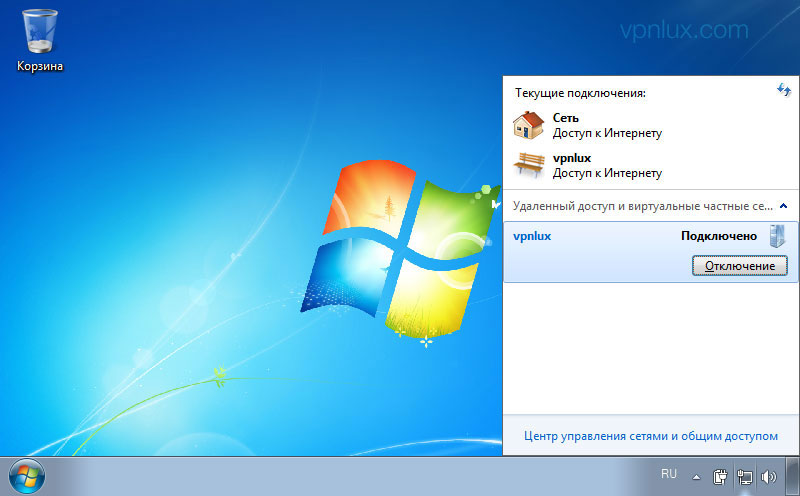
Task: Click the server icon beside Подключено status
Action: (x=777, y=236)
